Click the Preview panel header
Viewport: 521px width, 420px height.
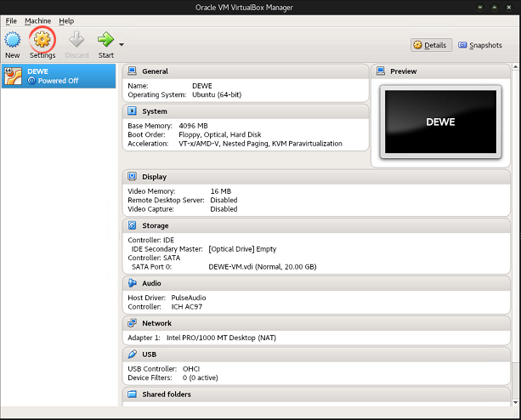(x=440, y=71)
